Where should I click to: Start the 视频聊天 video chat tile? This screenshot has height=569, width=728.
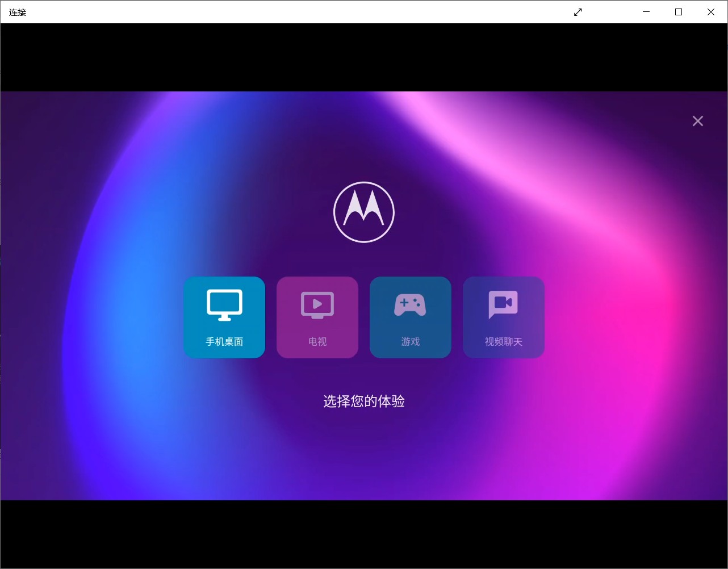point(504,317)
